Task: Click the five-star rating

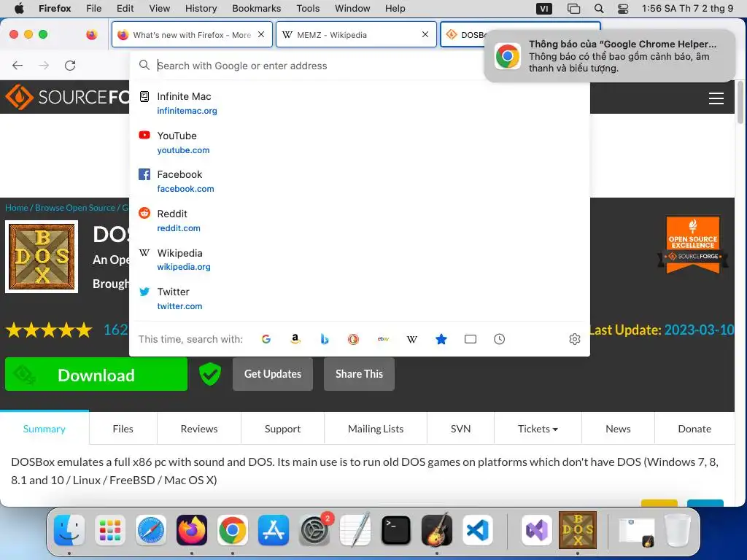Action: pos(49,330)
